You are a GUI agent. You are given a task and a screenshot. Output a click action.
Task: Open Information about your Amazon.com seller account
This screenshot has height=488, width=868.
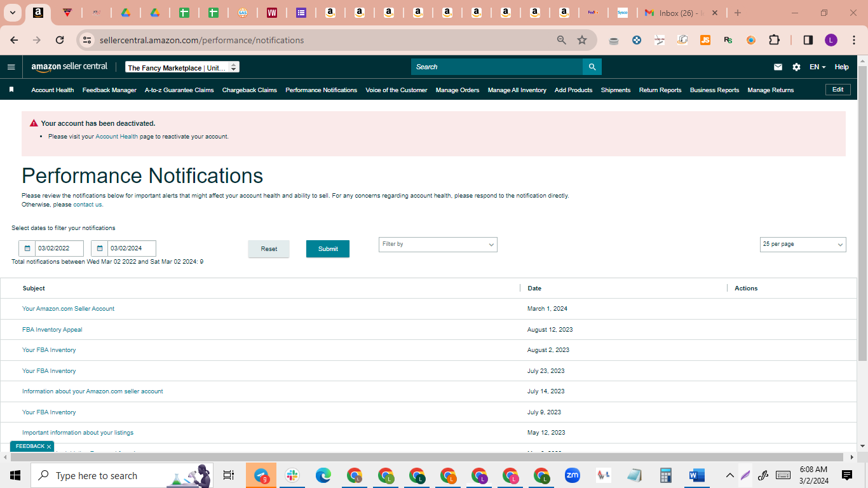click(x=93, y=391)
